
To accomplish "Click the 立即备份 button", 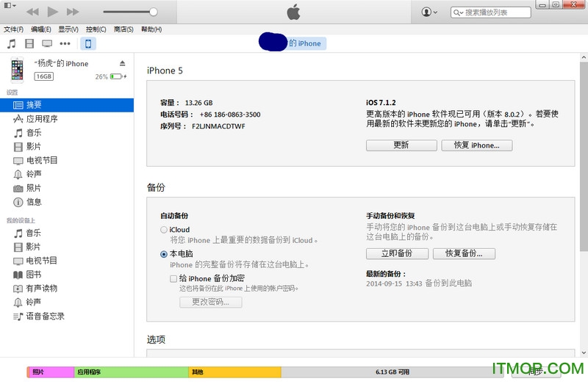I will pos(397,253).
